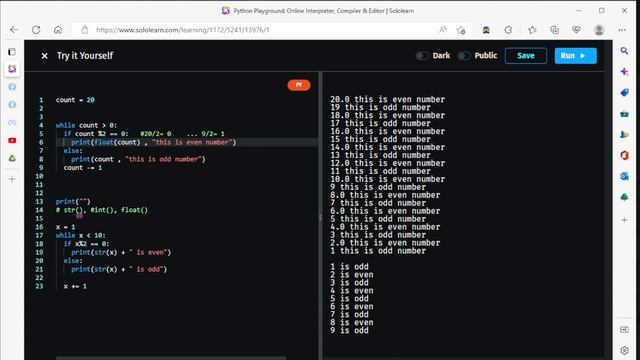Open the browser extensions icon

pyautogui.click(x=508, y=30)
